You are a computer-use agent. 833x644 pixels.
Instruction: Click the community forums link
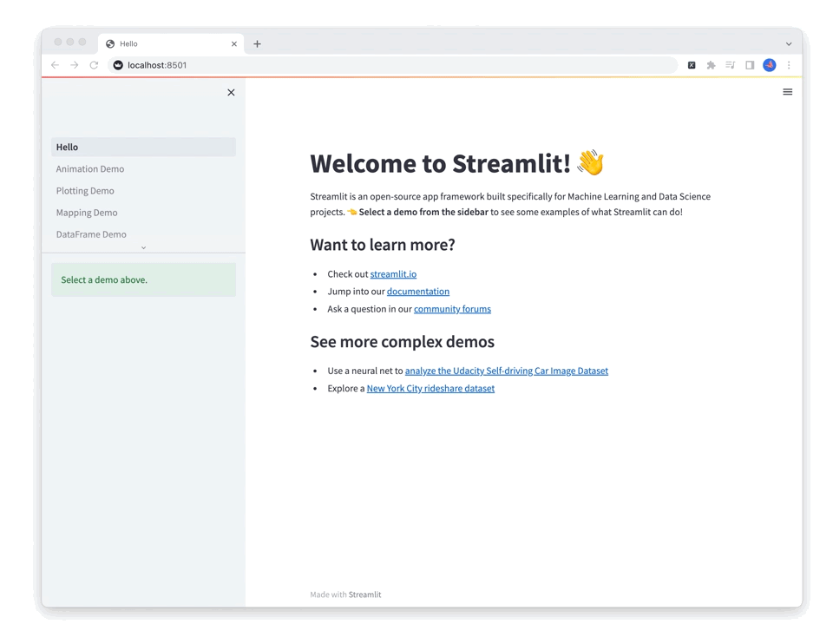(452, 308)
